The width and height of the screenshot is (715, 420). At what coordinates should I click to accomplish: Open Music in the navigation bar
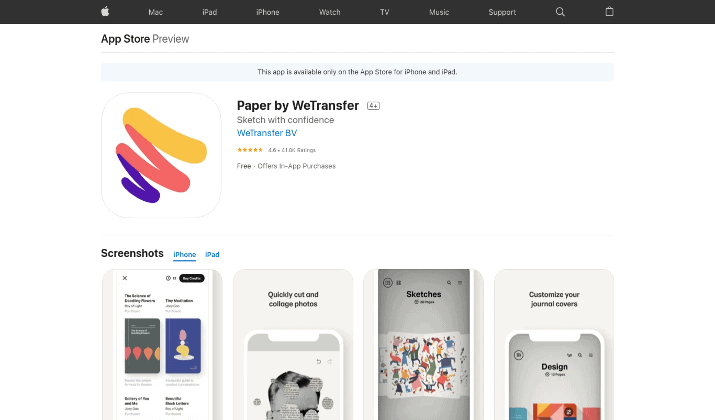coord(439,12)
